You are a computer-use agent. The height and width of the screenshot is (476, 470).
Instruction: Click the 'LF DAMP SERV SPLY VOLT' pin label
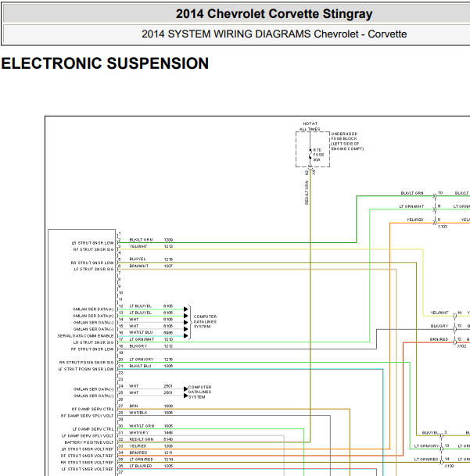coord(88,435)
